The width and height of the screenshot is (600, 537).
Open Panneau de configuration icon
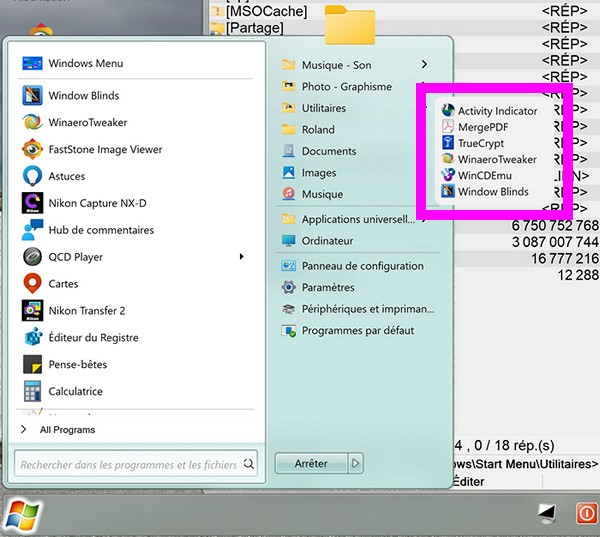point(289,266)
